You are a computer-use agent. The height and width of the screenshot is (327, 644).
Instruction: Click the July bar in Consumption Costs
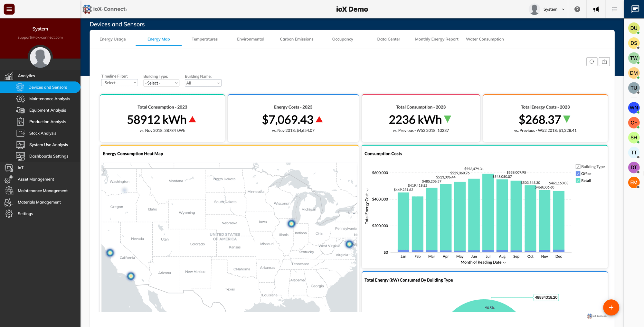(488, 212)
